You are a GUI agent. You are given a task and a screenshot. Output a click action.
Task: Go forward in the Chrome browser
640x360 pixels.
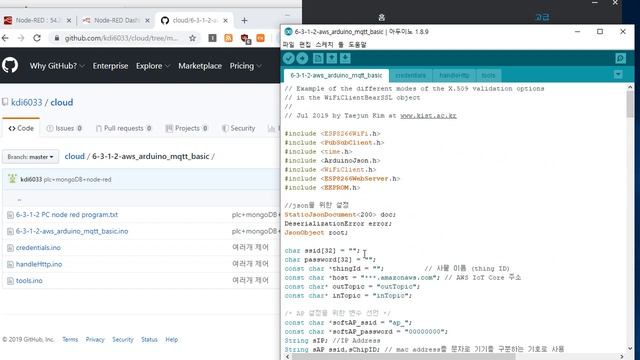(21, 38)
